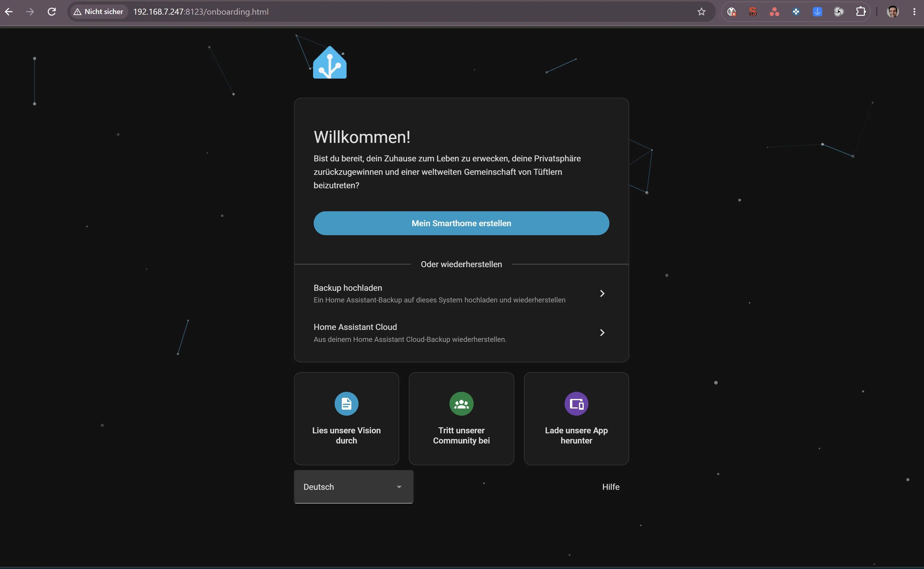The height and width of the screenshot is (569, 924).
Task: Click the 'Oder wiederherstellen' label
Action: 461,264
